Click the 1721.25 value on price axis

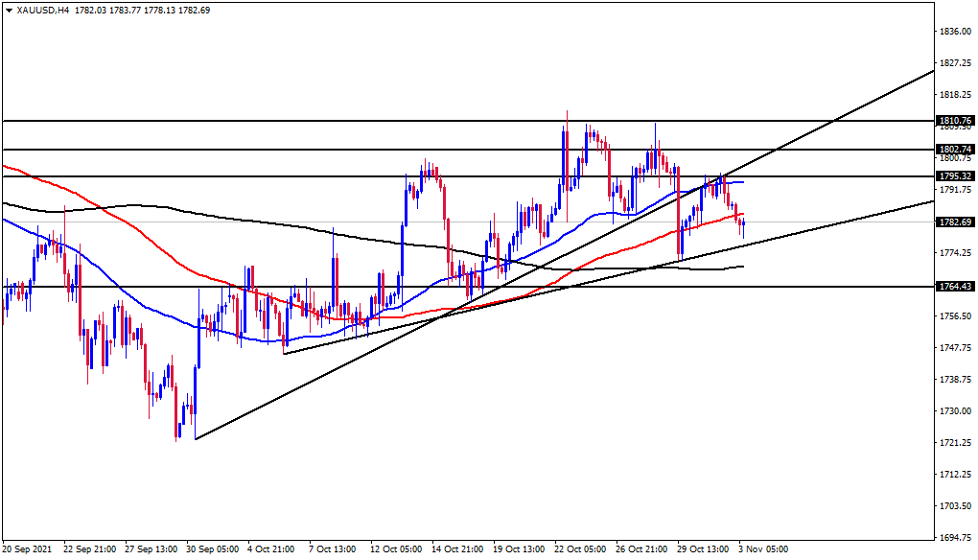point(956,443)
